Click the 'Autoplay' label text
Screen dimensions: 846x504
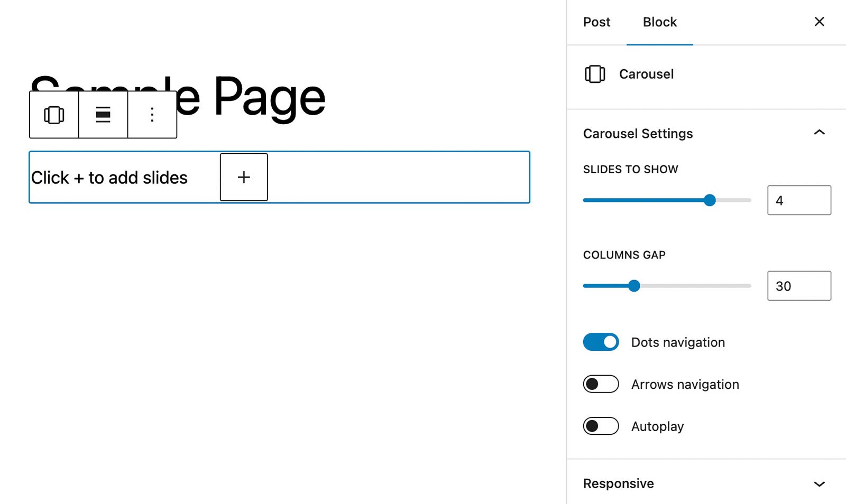point(657,426)
